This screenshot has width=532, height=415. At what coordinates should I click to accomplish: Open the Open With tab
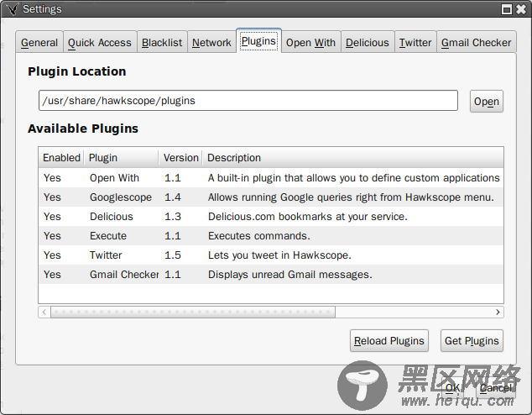click(x=310, y=43)
